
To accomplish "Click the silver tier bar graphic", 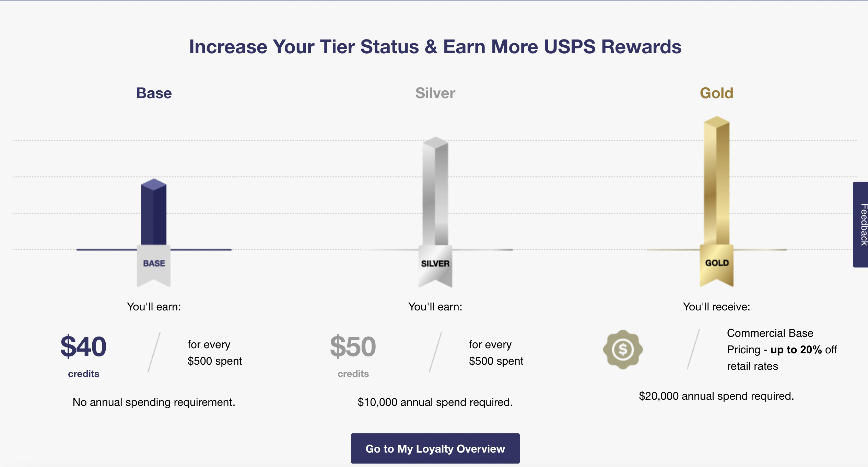I will tap(435, 192).
